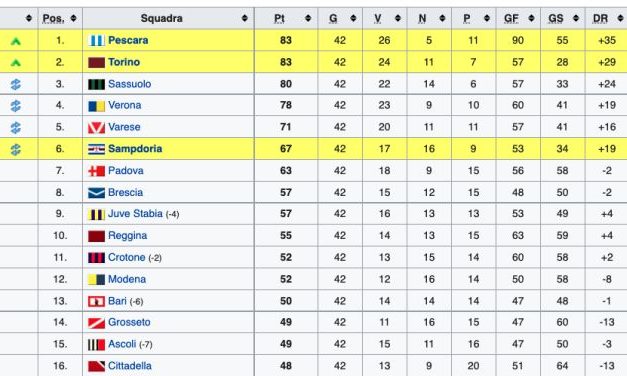The width and height of the screenshot is (627, 376).
Task: Click the Brescia blue flag icon
Action: pyautogui.click(x=96, y=193)
